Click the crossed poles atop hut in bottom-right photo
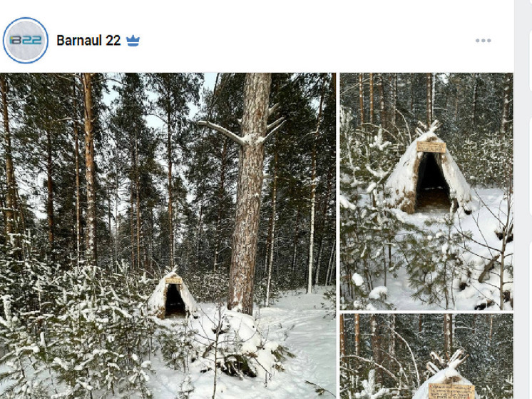This screenshot has height=399, width=532. click(x=449, y=361)
